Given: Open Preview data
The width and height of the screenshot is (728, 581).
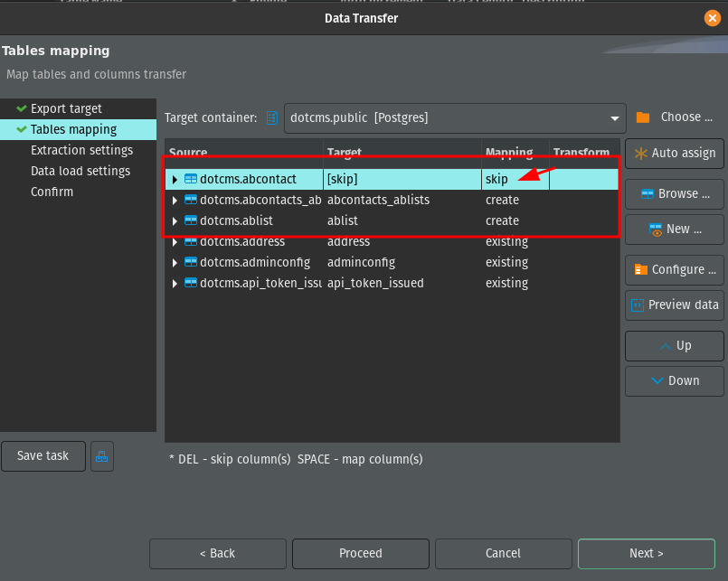Looking at the screenshot, I should point(674,305).
